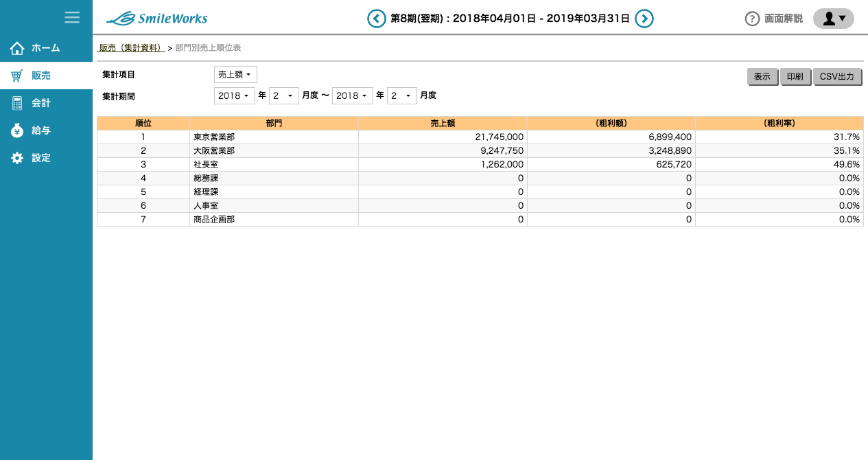Open the 画面解説 help question icon
Viewport: 868px width, 460px height.
coord(753,19)
